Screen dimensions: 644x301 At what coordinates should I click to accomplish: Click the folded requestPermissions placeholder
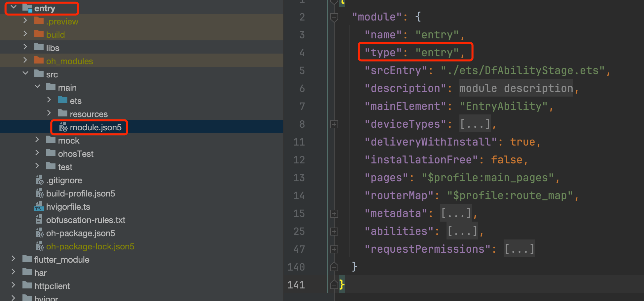[519, 249]
